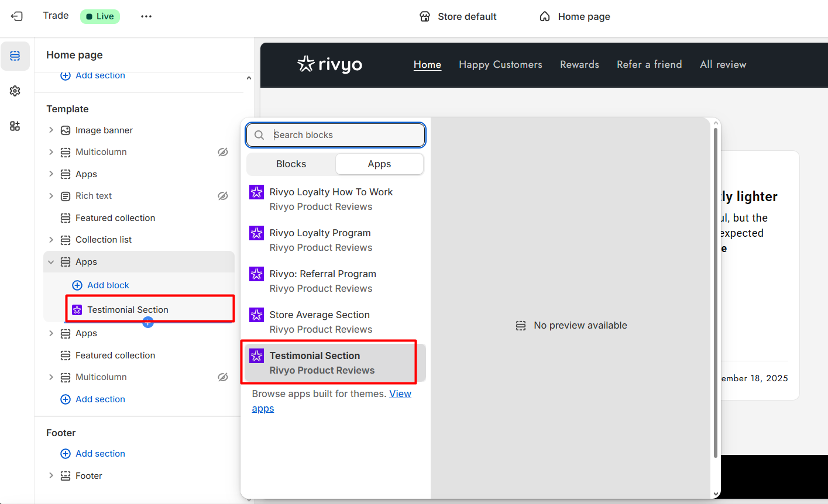Screen dimensions: 828x504
Task: Select Rivyo Loyalty Program block
Action: click(336, 240)
